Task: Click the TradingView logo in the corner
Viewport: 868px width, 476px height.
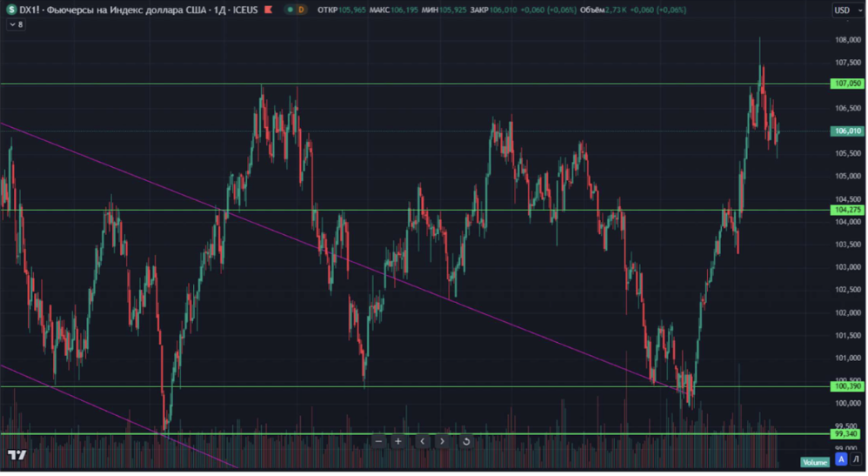Action: click(x=17, y=455)
